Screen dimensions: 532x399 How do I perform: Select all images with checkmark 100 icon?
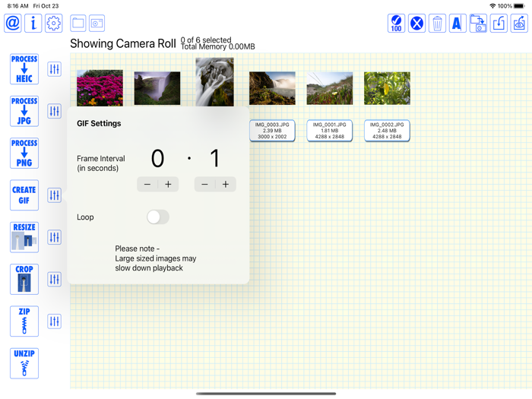396,24
